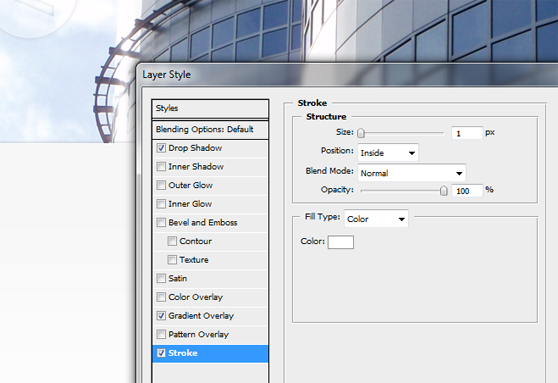Select the Texture label
This screenshot has width=558, height=383.
point(194,260)
